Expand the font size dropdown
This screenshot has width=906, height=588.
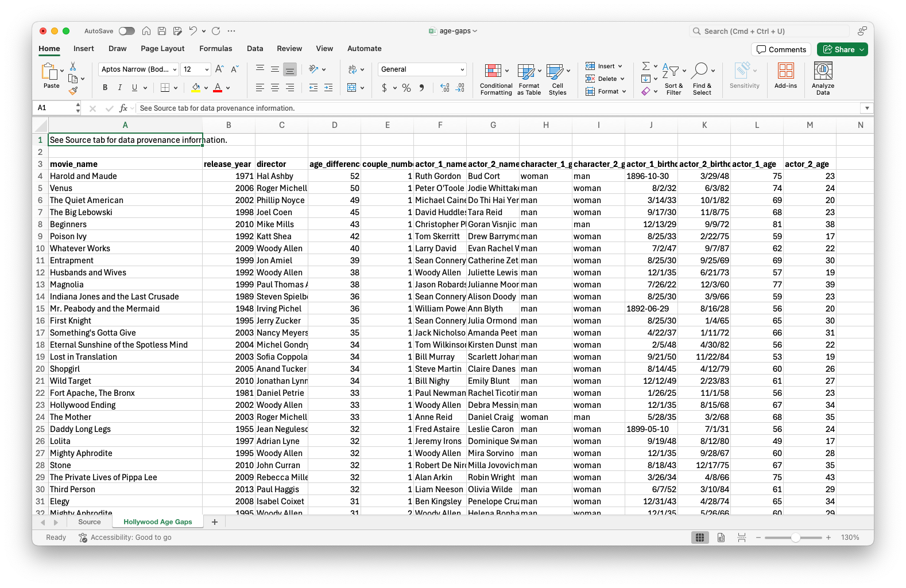point(207,69)
